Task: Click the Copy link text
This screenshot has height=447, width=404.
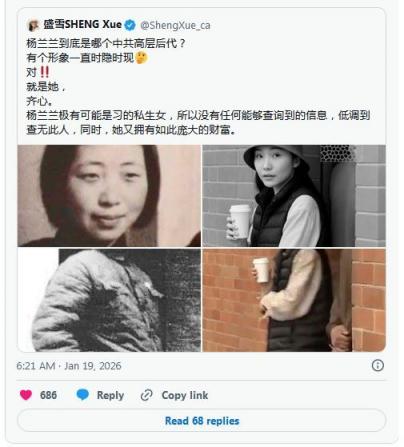Action: [x=185, y=395]
